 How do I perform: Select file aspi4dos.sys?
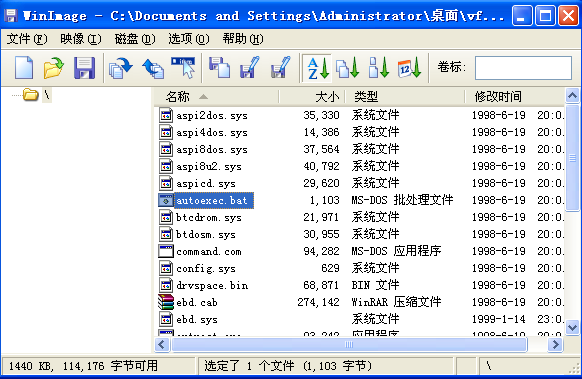point(212,133)
